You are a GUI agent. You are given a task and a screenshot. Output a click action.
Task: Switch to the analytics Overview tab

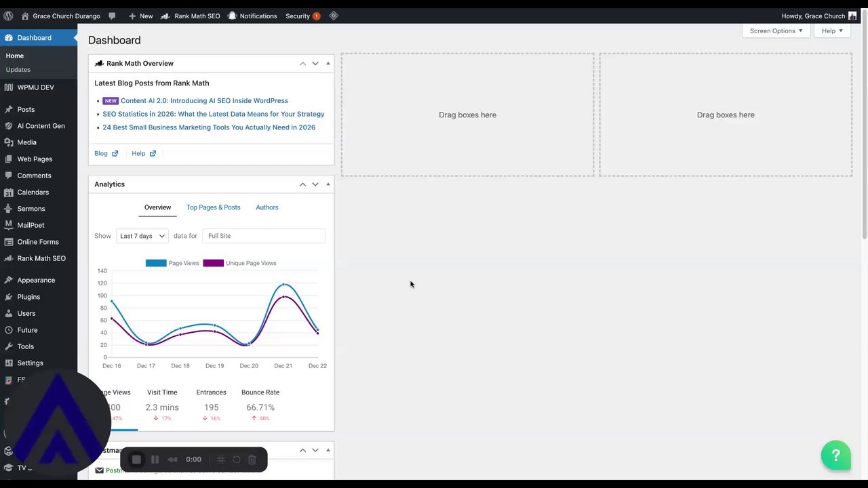pyautogui.click(x=157, y=207)
